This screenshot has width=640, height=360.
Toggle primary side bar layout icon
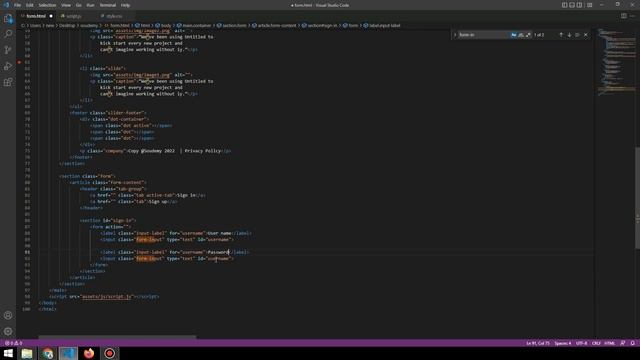click(564, 5)
